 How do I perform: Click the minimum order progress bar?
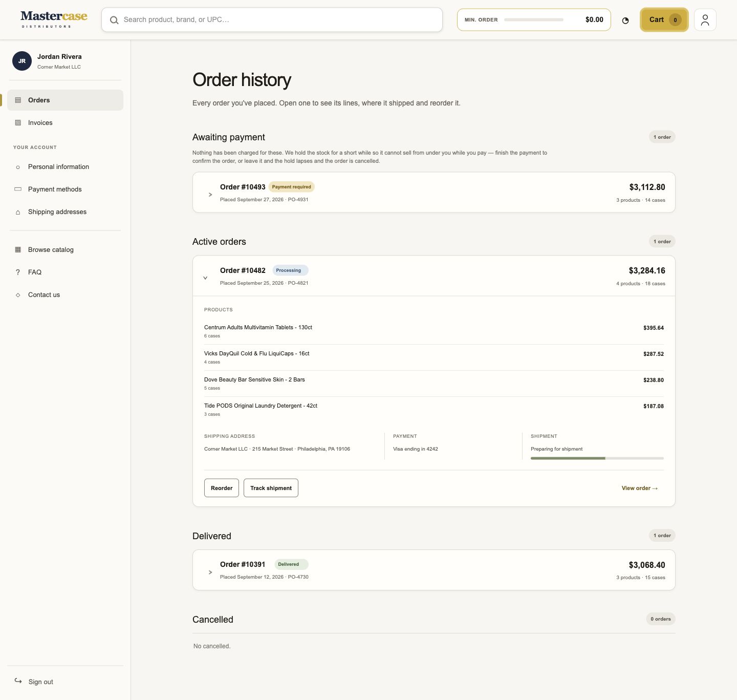(534, 20)
